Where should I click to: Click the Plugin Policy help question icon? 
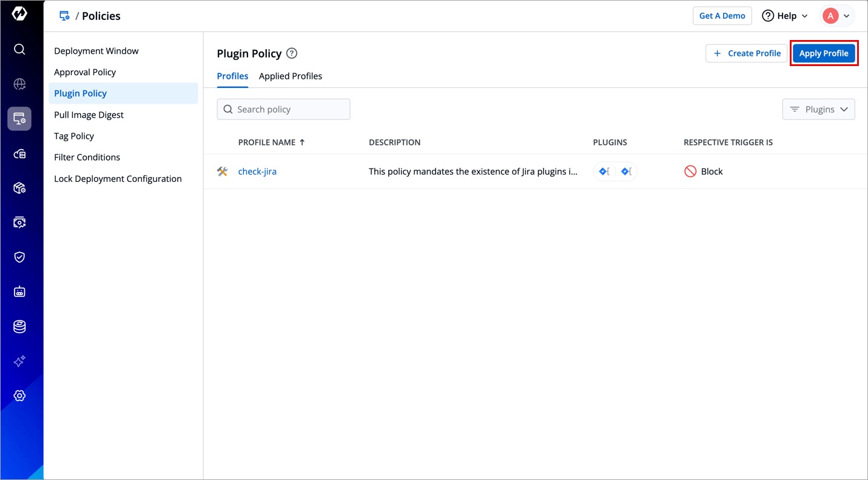292,53
